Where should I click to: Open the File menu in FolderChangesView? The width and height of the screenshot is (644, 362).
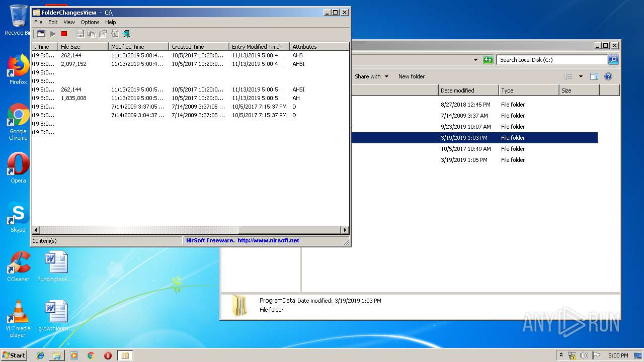(x=38, y=22)
